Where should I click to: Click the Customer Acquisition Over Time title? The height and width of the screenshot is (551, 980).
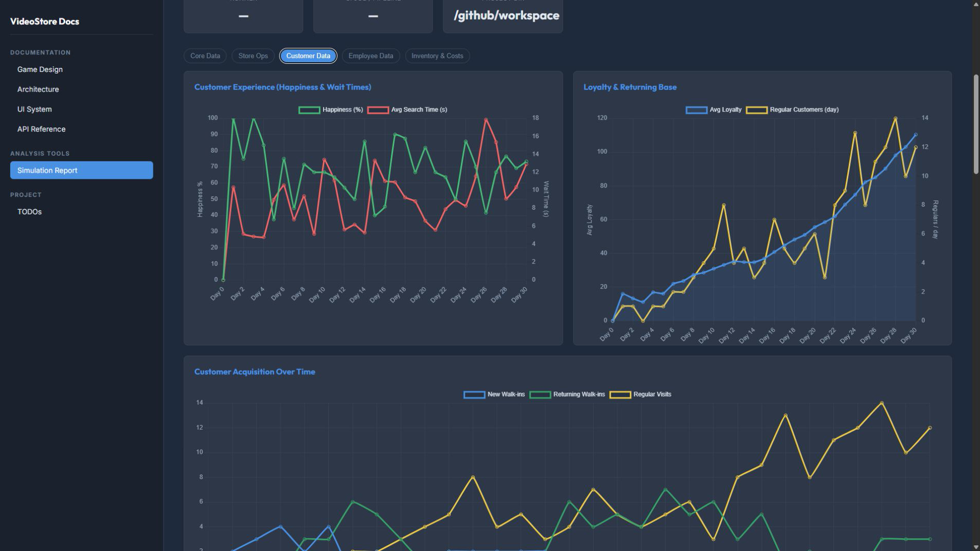[255, 372]
